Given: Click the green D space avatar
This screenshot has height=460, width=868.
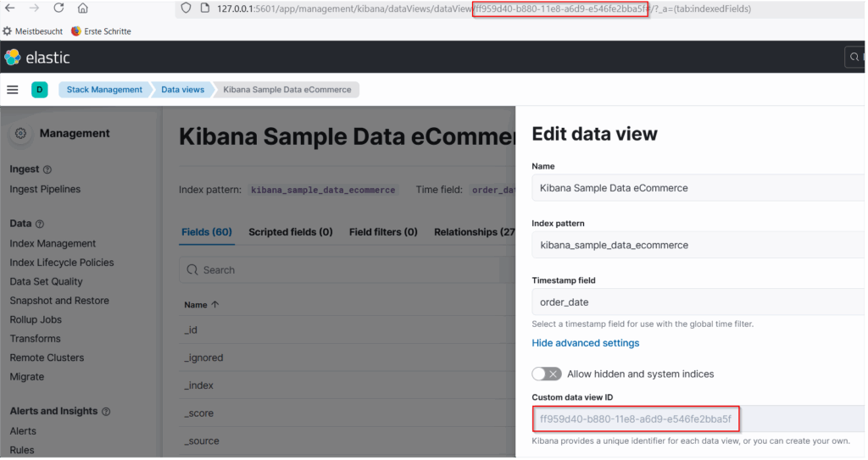Looking at the screenshot, I should coord(39,90).
